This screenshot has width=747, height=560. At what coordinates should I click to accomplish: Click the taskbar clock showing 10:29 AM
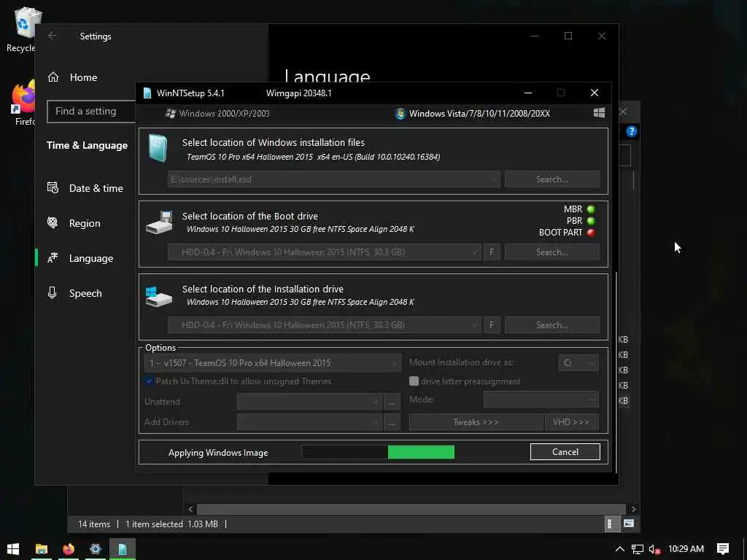[x=686, y=548]
